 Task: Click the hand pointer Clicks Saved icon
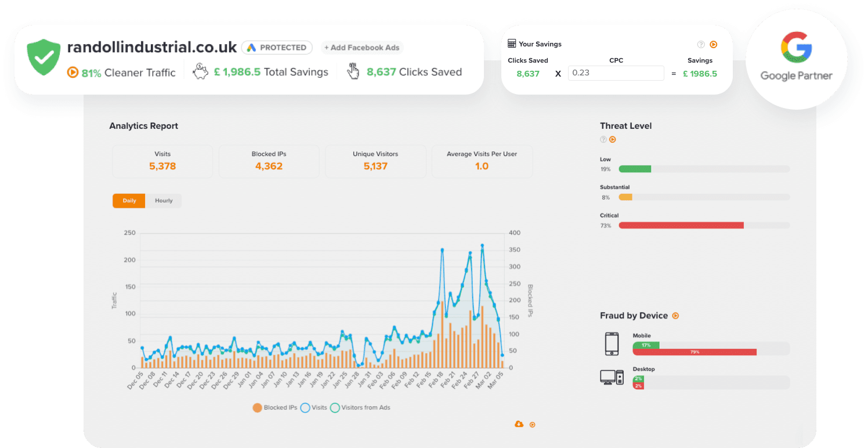(353, 71)
